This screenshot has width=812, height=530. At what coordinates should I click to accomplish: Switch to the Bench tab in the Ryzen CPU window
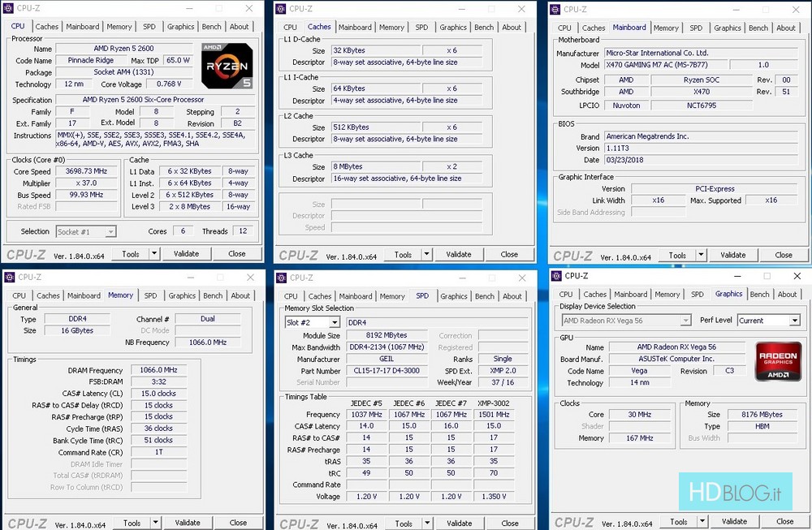click(211, 27)
